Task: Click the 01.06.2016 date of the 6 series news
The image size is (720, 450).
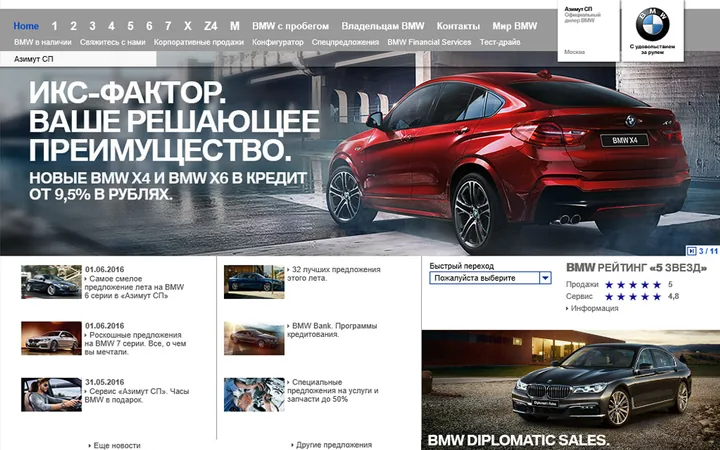Action: [104, 270]
